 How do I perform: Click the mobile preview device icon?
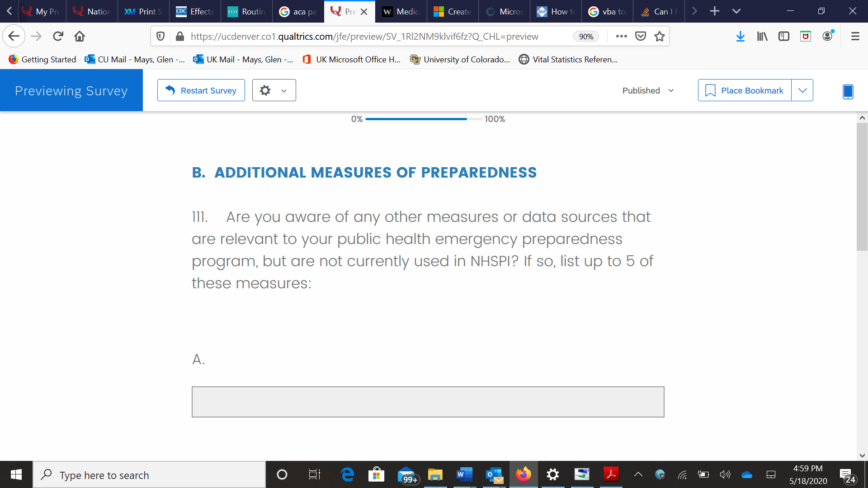point(848,91)
